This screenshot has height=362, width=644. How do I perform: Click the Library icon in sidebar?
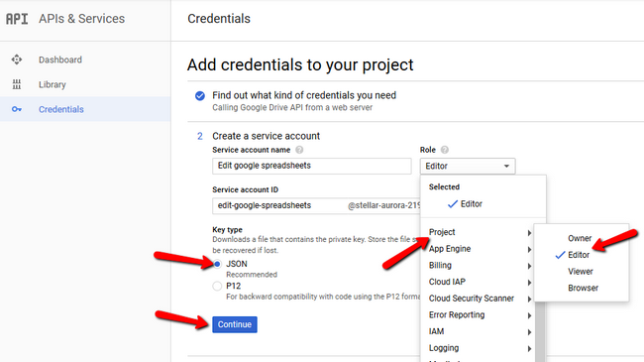(17, 84)
